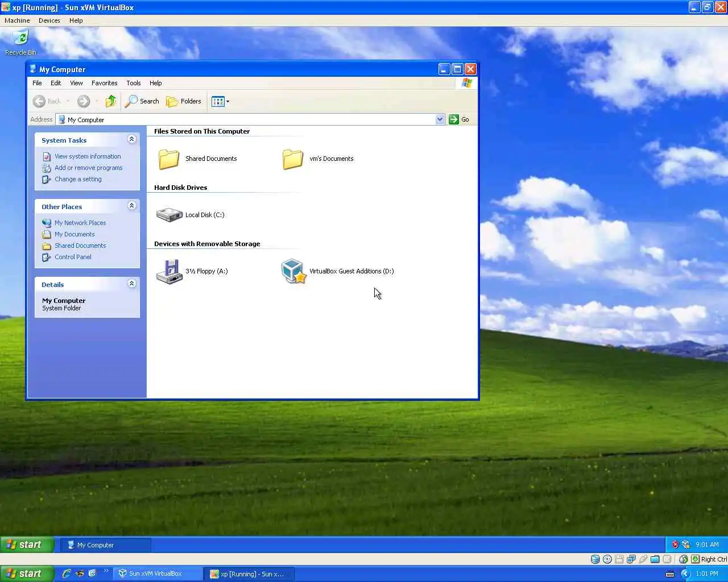The width and height of the screenshot is (728, 582).
Task: Open the Tools menu
Action: [134, 83]
